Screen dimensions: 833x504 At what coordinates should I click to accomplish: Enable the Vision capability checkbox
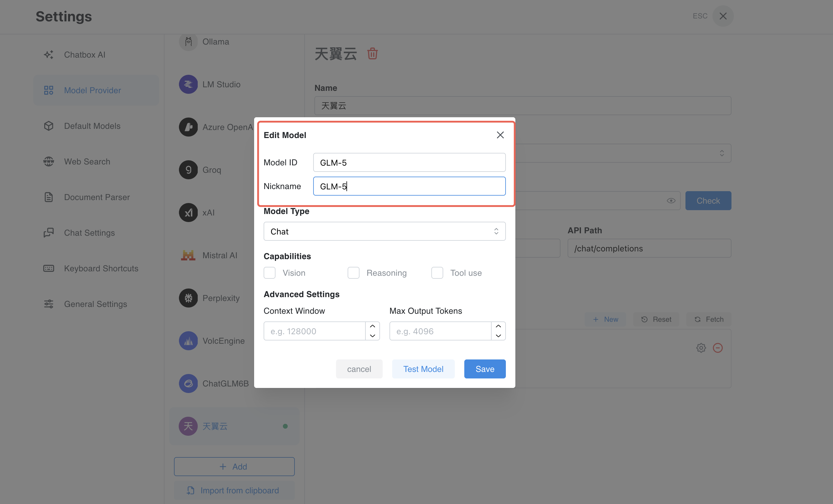[270, 273]
